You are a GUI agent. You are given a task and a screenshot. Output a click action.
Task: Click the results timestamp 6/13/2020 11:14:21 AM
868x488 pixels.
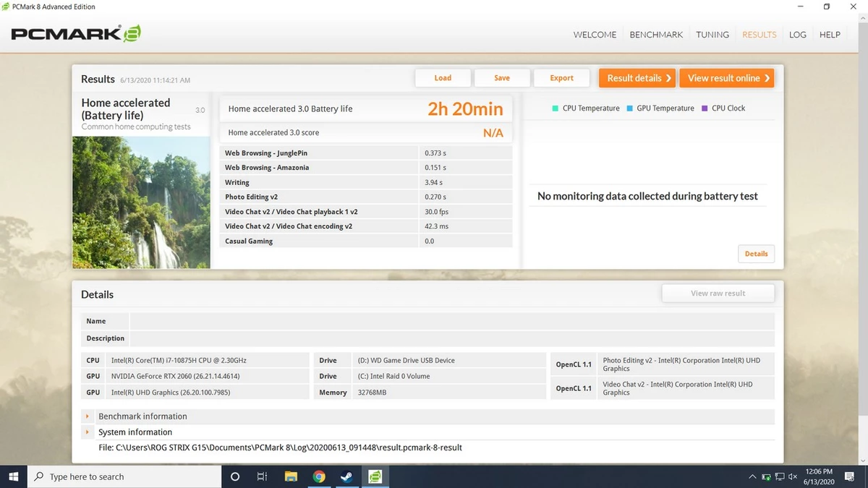click(156, 80)
